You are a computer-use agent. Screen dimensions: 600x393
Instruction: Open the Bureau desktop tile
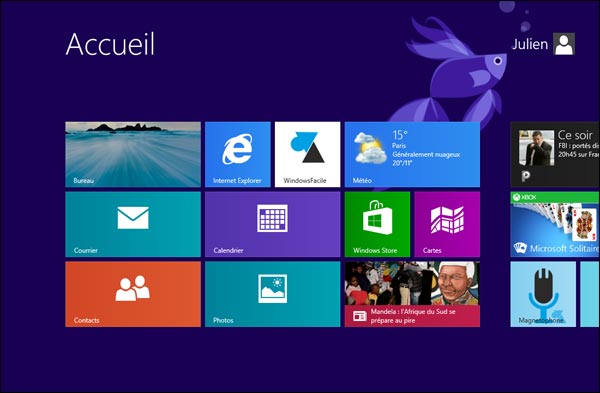[x=133, y=154]
